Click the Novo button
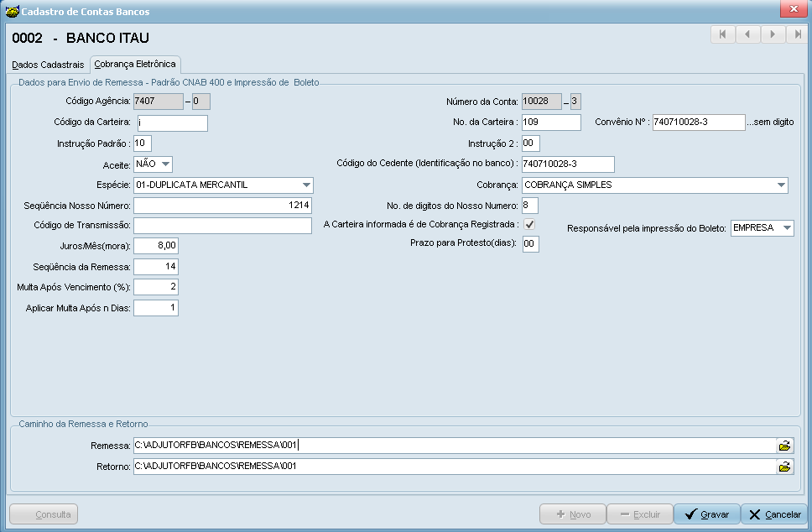The width and height of the screenshot is (812, 532). [x=573, y=514]
